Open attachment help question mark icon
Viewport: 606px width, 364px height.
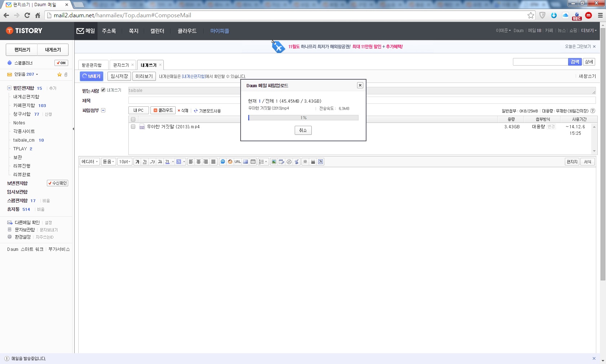pos(593,111)
